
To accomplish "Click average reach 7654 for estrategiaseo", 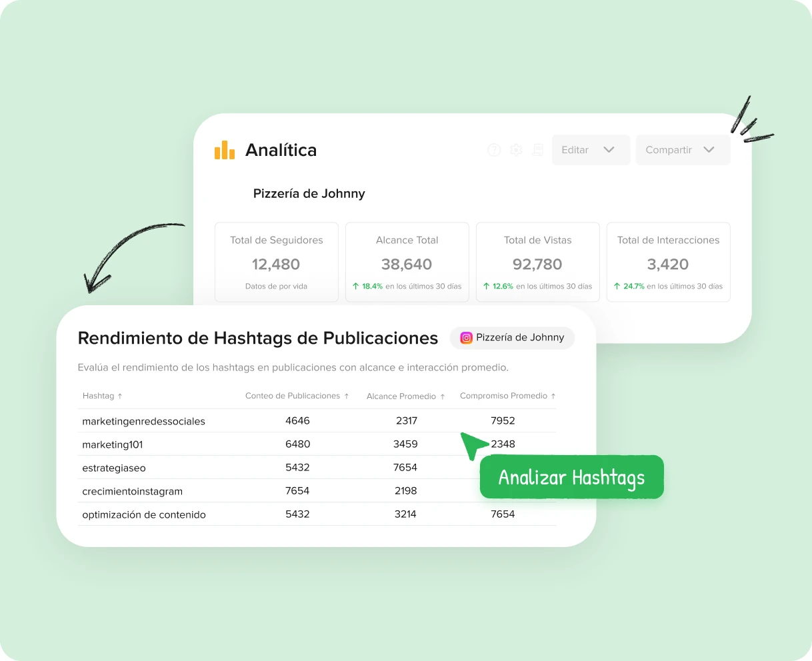I will (x=405, y=467).
